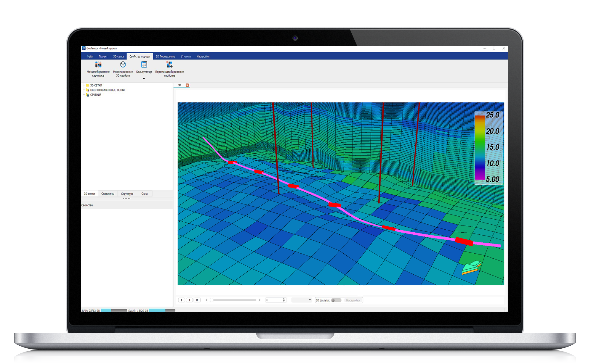Open Перемасштабирование свойства tool
This screenshot has width=591, height=364.
click(x=169, y=69)
